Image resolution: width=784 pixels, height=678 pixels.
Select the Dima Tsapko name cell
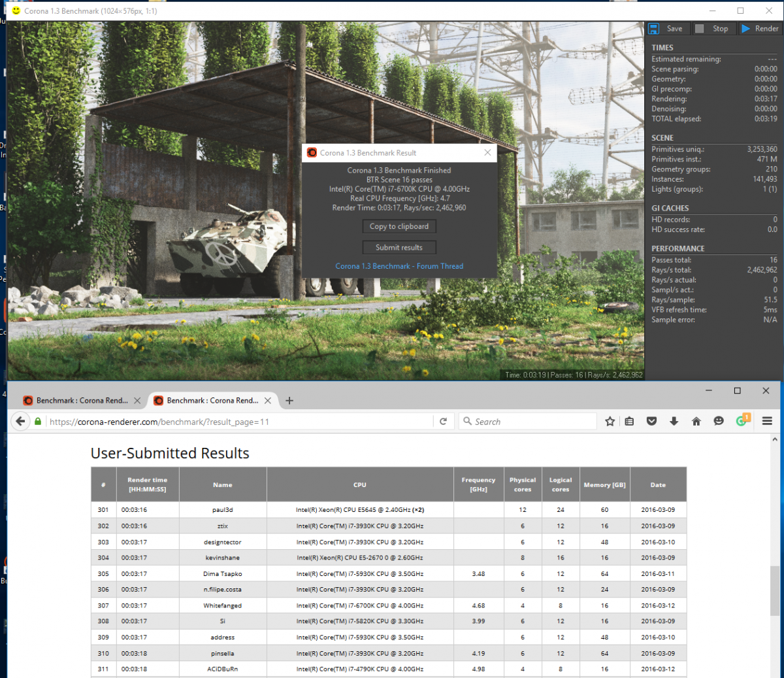[223, 574]
